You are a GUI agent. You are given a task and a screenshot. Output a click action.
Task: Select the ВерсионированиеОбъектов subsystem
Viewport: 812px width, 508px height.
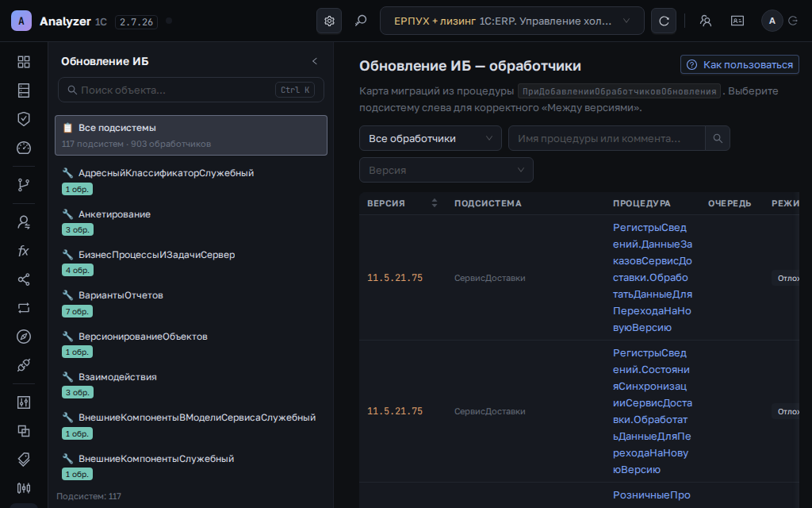point(191,344)
